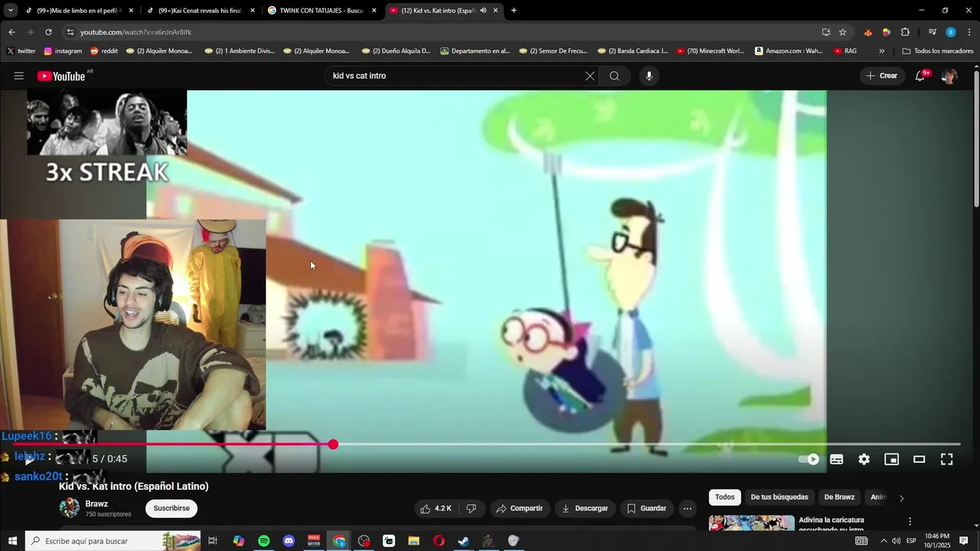980x551 pixels.
Task: Enter fullscreen video mode
Action: tap(947, 459)
